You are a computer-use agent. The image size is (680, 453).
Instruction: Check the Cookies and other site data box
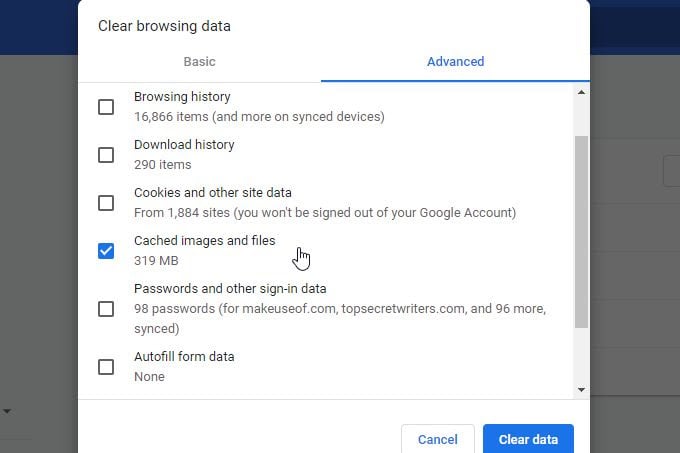click(106, 203)
